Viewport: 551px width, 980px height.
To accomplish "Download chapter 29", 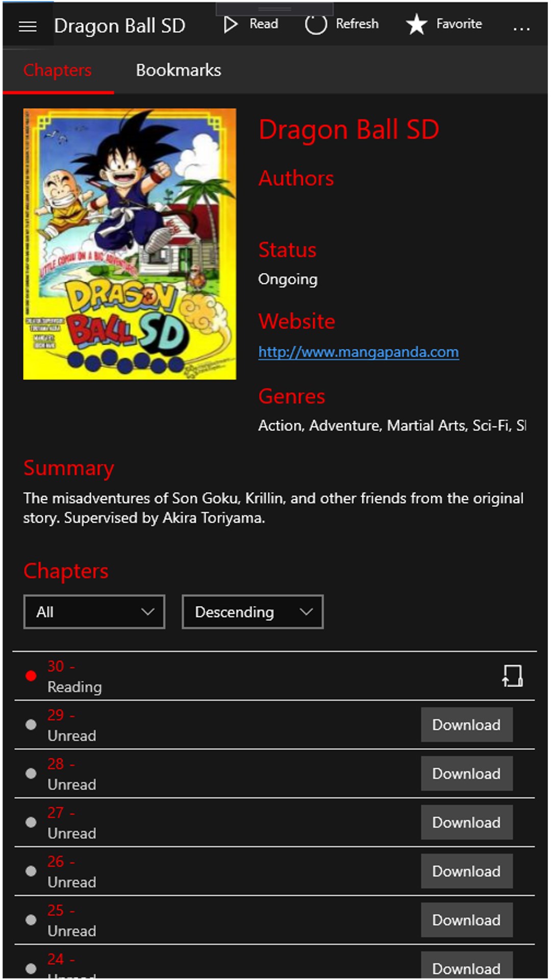I will 467,724.
